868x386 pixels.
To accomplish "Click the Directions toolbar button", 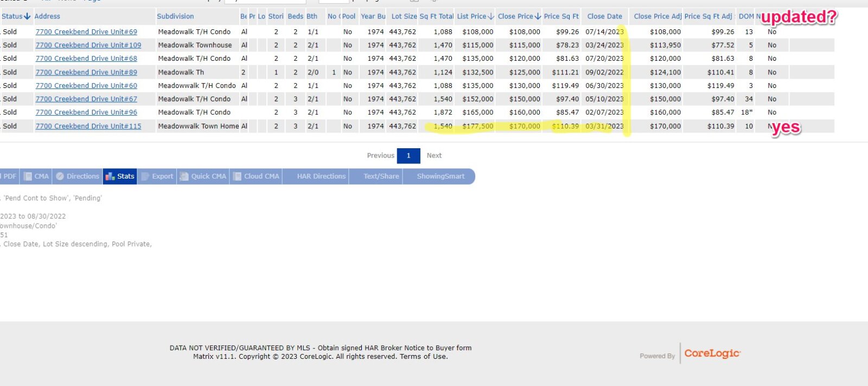I will coord(78,176).
